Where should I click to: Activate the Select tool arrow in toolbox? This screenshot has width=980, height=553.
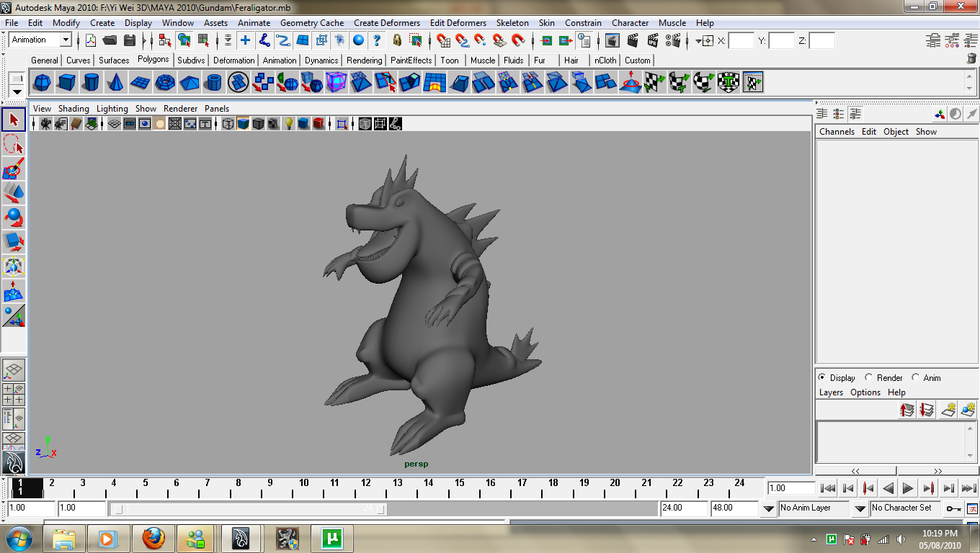point(14,120)
